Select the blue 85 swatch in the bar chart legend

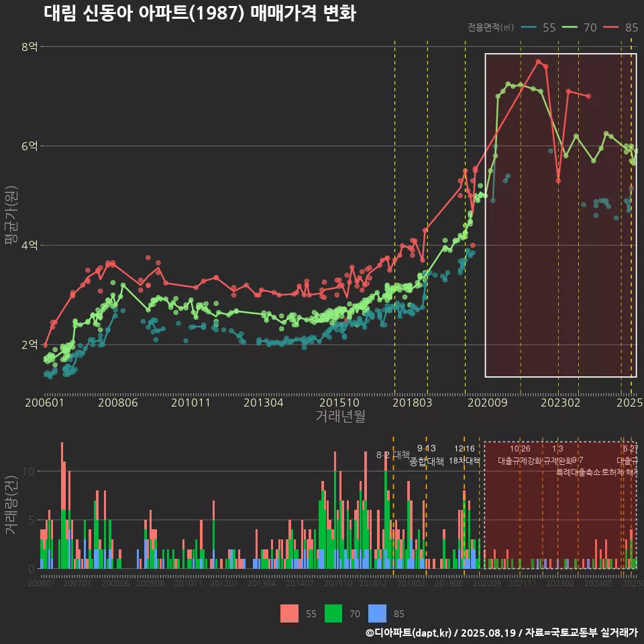coord(377,614)
